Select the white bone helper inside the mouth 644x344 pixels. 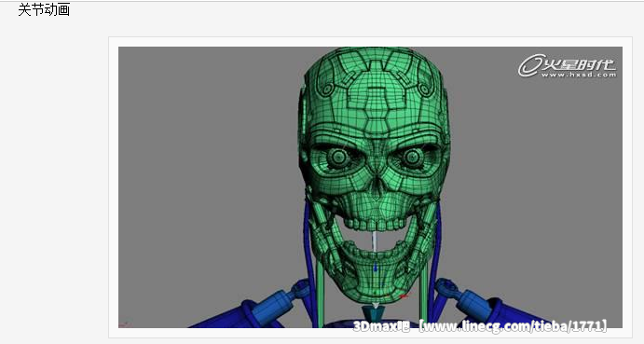[x=374, y=242]
